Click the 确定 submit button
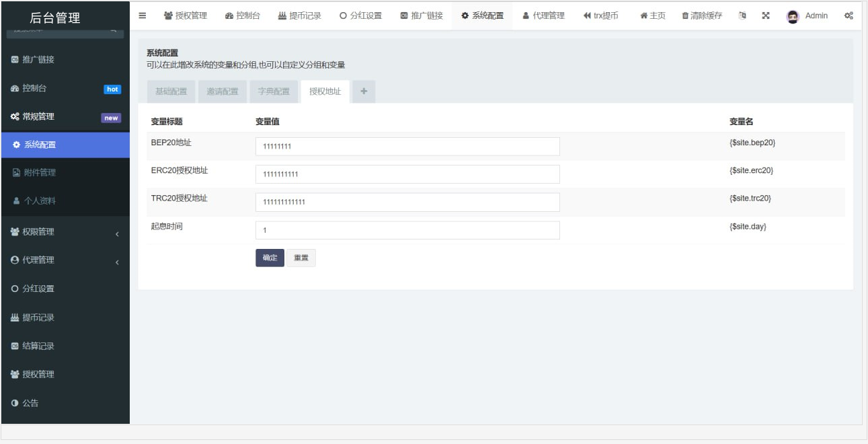The height and width of the screenshot is (444, 868). 270,258
